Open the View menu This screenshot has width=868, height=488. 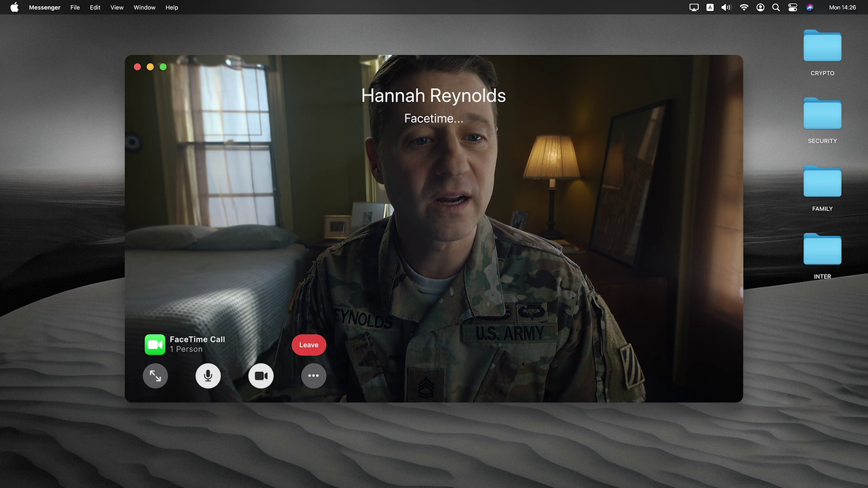coord(117,7)
